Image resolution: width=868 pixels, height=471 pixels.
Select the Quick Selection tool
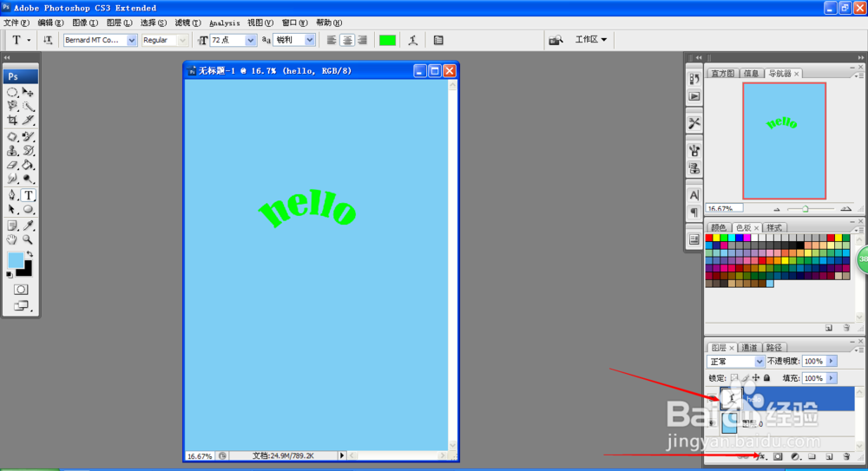click(x=29, y=107)
